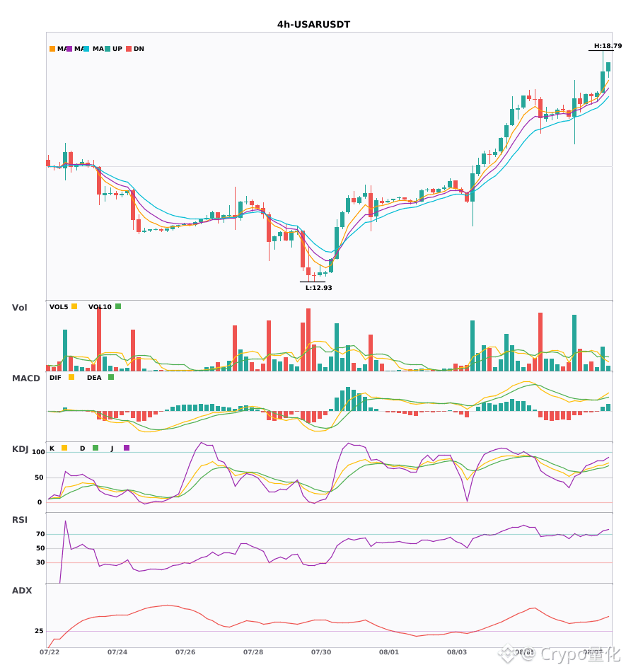
Task: Click the RSI 70 axis value
Action: point(40,534)
